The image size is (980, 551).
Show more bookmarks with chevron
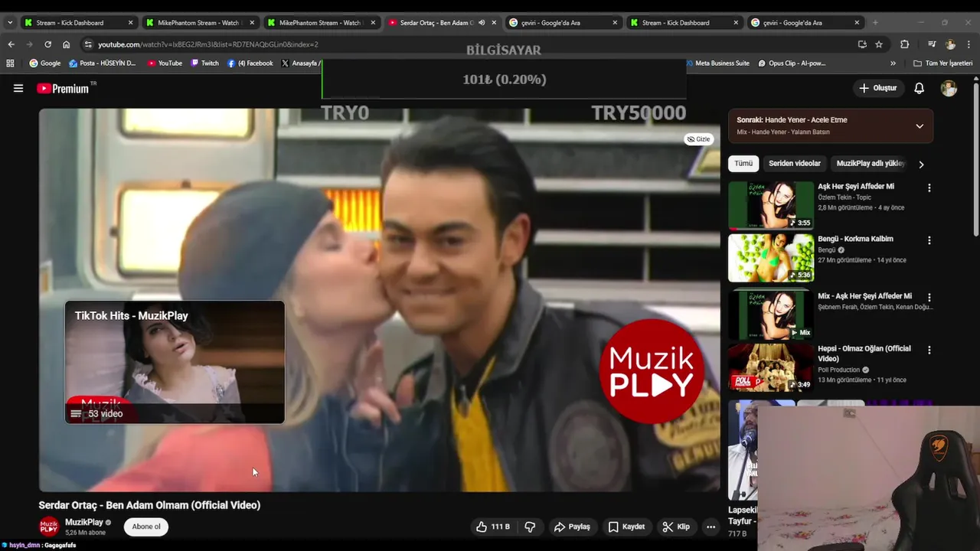tap(893, 64)
